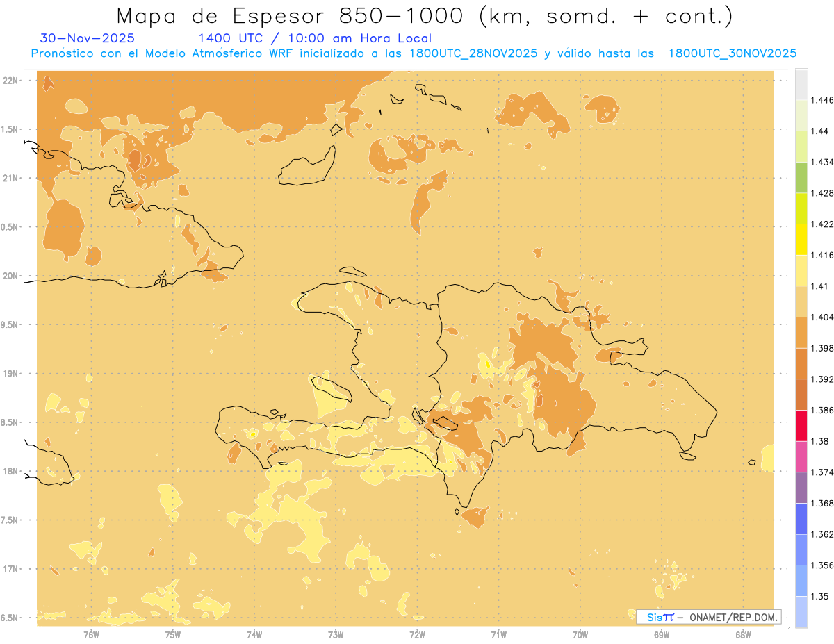The width and height of the screenshot is (834, 644).
Task: Click the light gray colorbar swatch above 1.446
Action: click(x=801, y=84)
